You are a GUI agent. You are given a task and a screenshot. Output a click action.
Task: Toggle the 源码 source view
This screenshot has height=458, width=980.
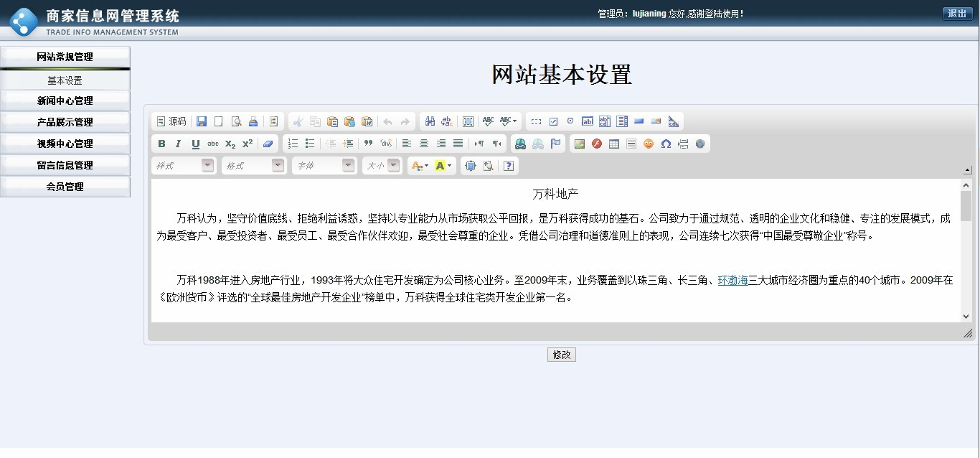pyautogui.click(x=171, y=121)
